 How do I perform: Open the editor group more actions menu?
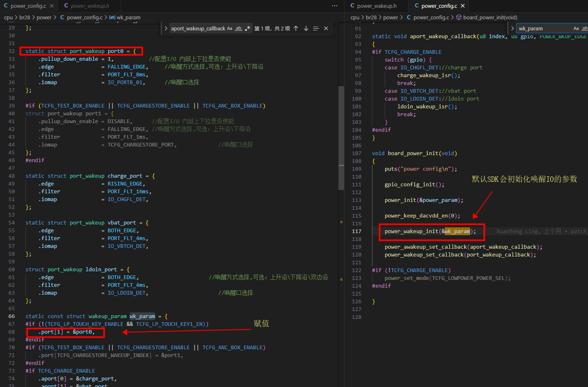click(335, 6)
